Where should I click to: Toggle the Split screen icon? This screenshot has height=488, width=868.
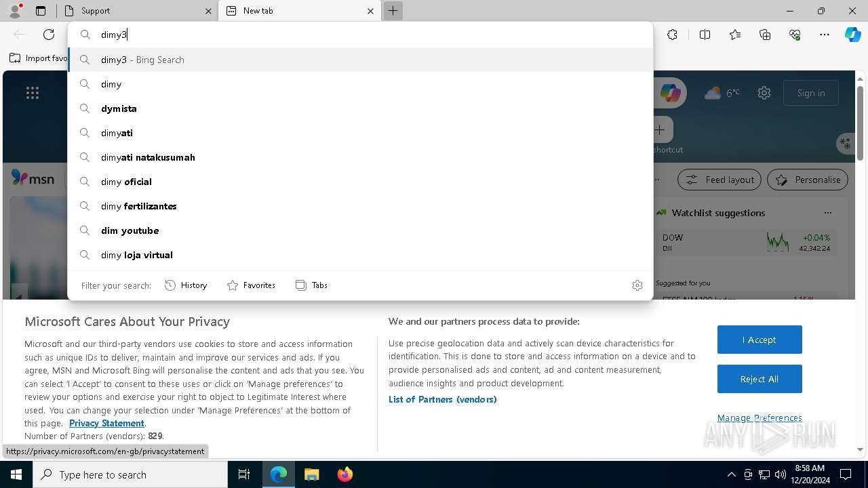click(x=705, y=35)
